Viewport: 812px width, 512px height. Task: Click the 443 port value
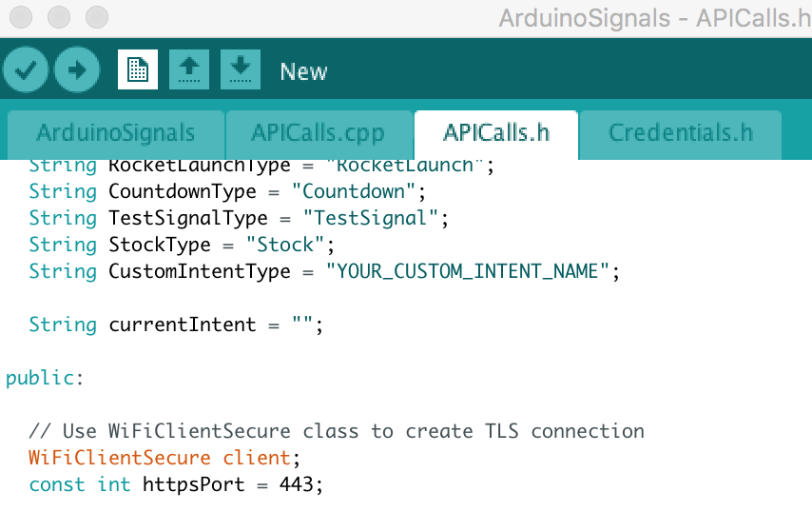tap(297, 484)
